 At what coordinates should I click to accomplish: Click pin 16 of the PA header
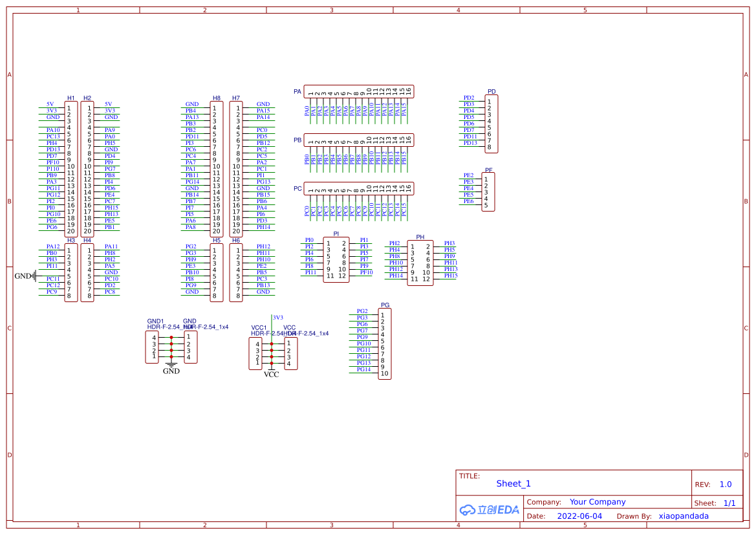tap(408, 91)
